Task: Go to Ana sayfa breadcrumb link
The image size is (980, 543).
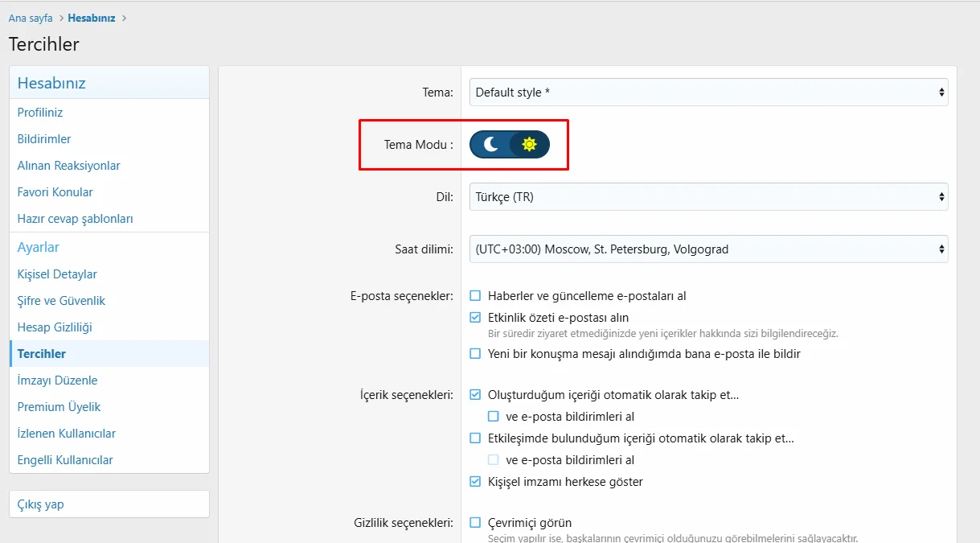Action: [31, 18]
